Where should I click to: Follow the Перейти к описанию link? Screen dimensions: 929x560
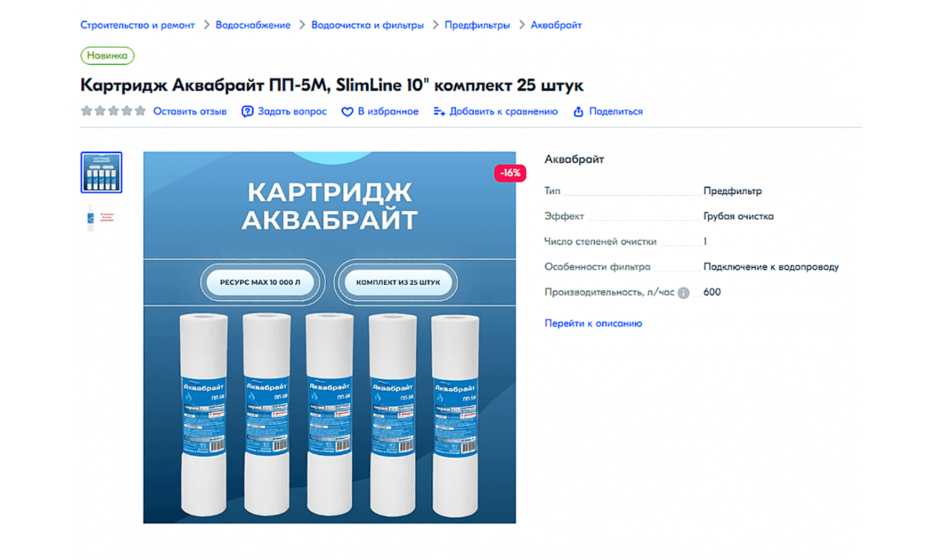[593, 324]
